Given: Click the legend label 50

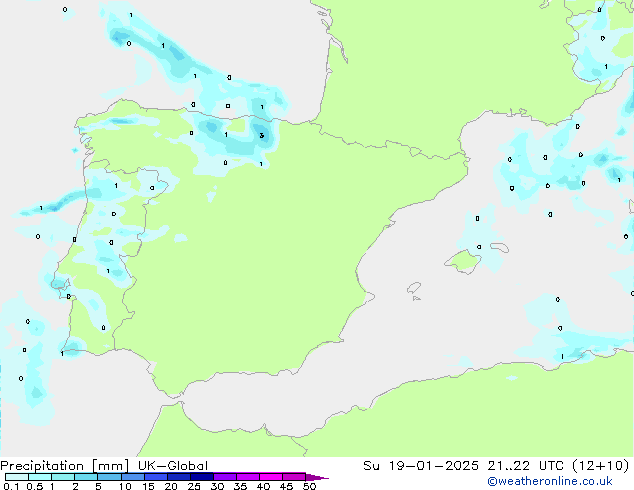Looking at the screenshot, I should 310,486.
